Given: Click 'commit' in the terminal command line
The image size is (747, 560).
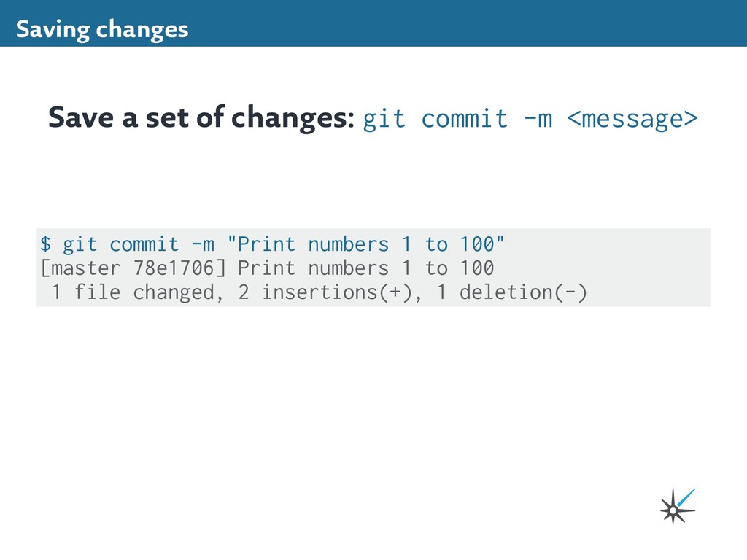Looking at the screenshot, I should click(144, 244).
